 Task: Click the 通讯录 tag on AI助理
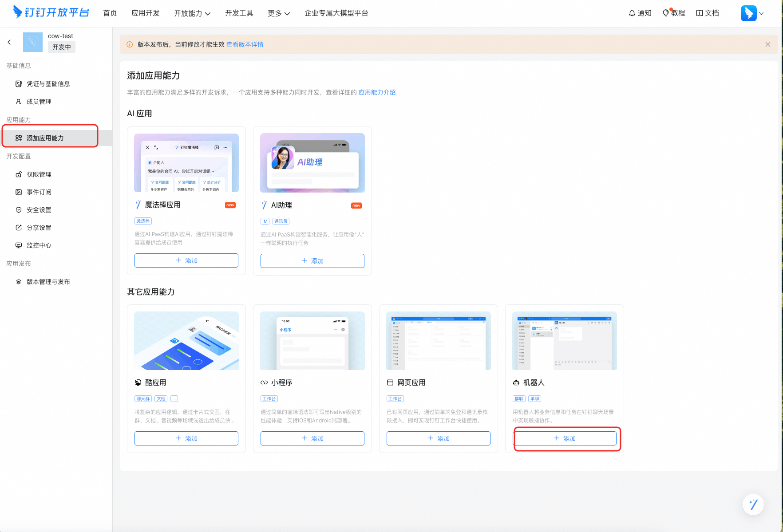click(281, 221)
